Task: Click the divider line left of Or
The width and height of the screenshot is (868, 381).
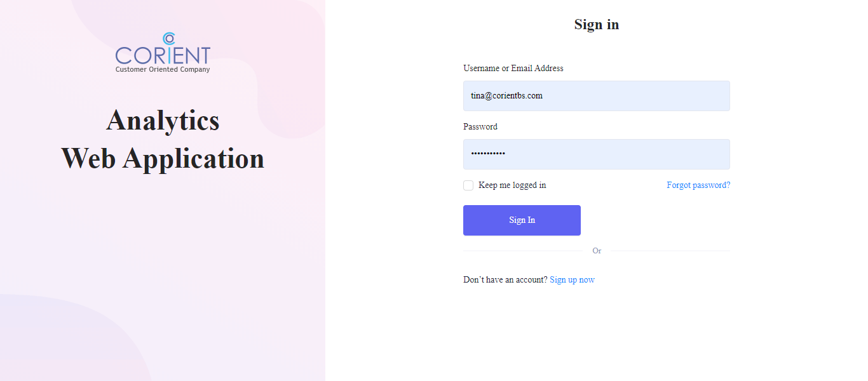Action: 522,251
